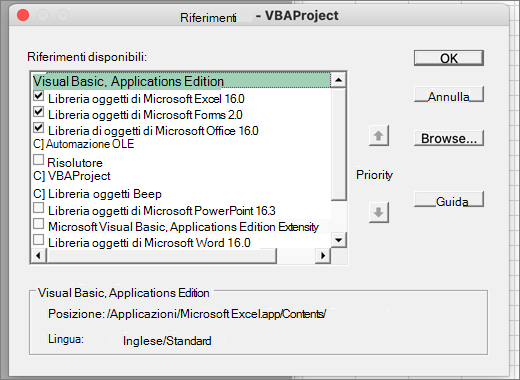Uncheck Libreria oggetti di Microsoft Excel 16.0
The image size is (520, 380).
click(39, 96)
